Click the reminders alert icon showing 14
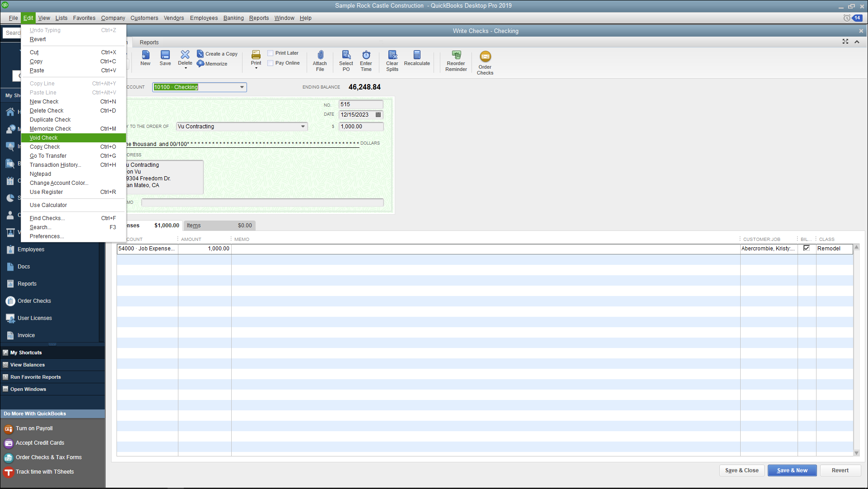 [x=857, y=18]
